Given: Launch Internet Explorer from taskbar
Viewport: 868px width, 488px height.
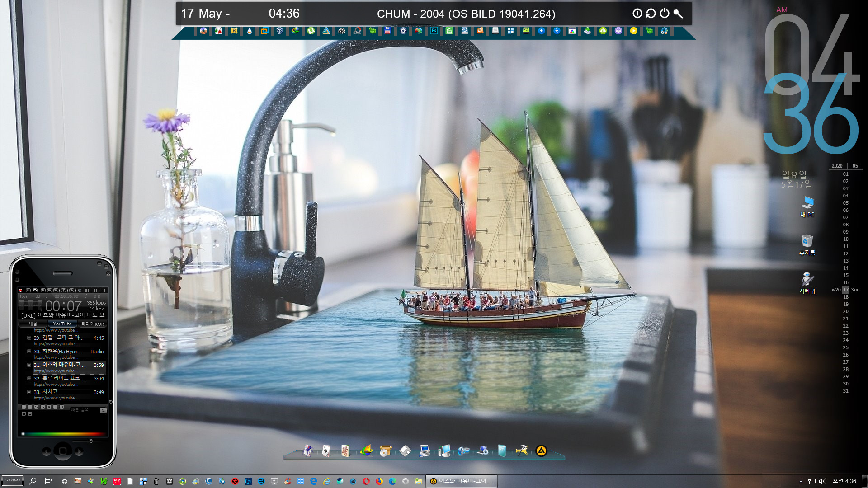Looking at the screenshot, I should click(x=326, y=481).
